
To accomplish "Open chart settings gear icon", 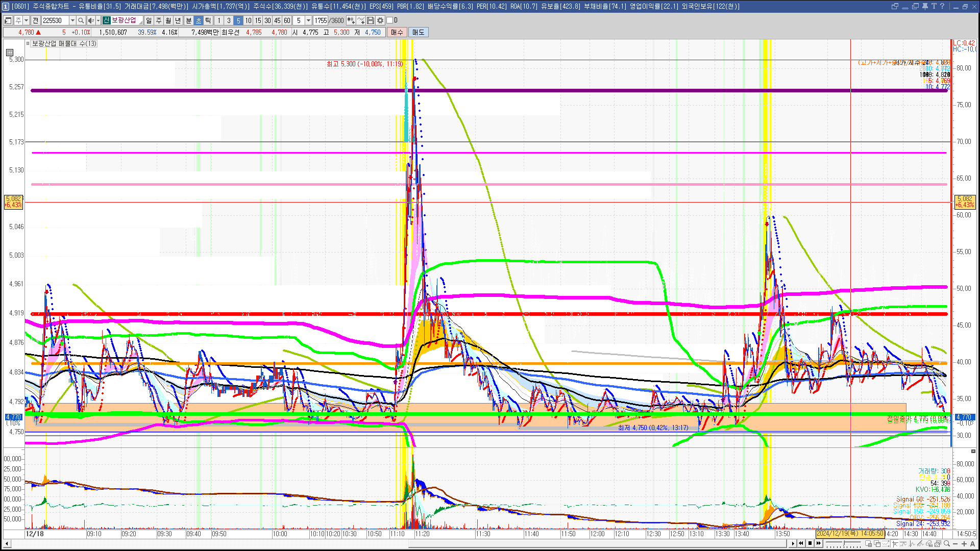I will tap(380, 20).
